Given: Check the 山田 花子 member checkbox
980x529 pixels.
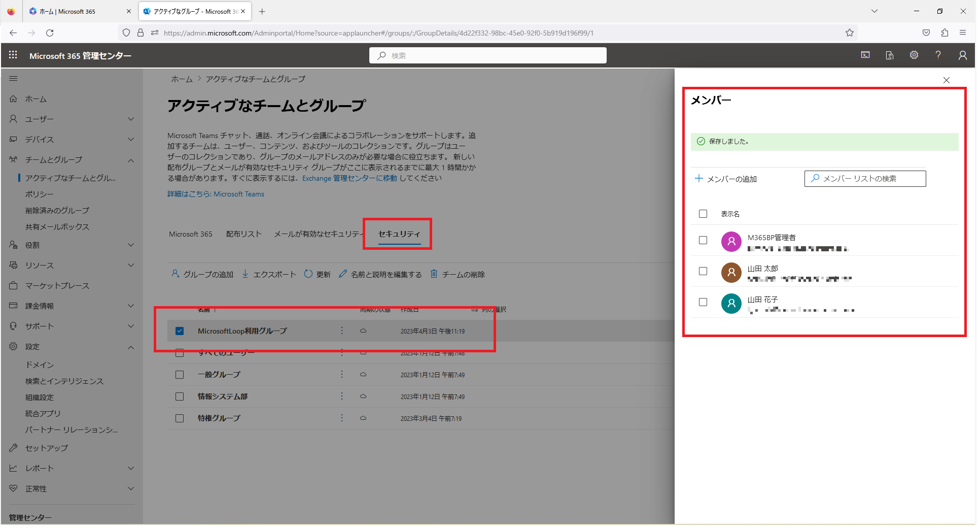Looking at the screenshot, I should (703, 302).
